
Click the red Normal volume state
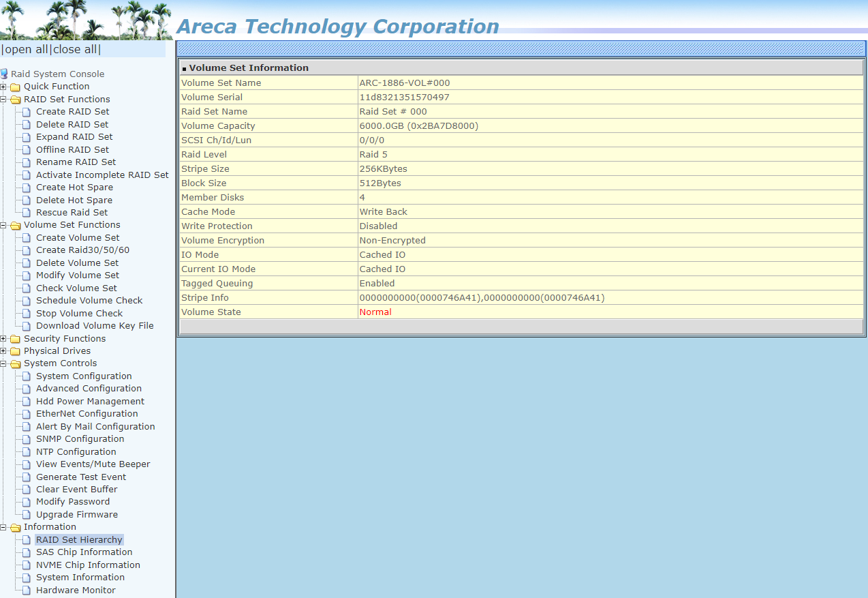click(x=375, y=312)
